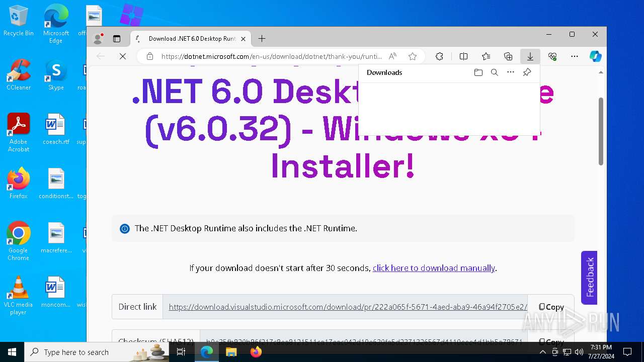Viewport: 644px width, 362px height.
Task: Select CCleaner desktop shortcut
Action: (19, 75)
